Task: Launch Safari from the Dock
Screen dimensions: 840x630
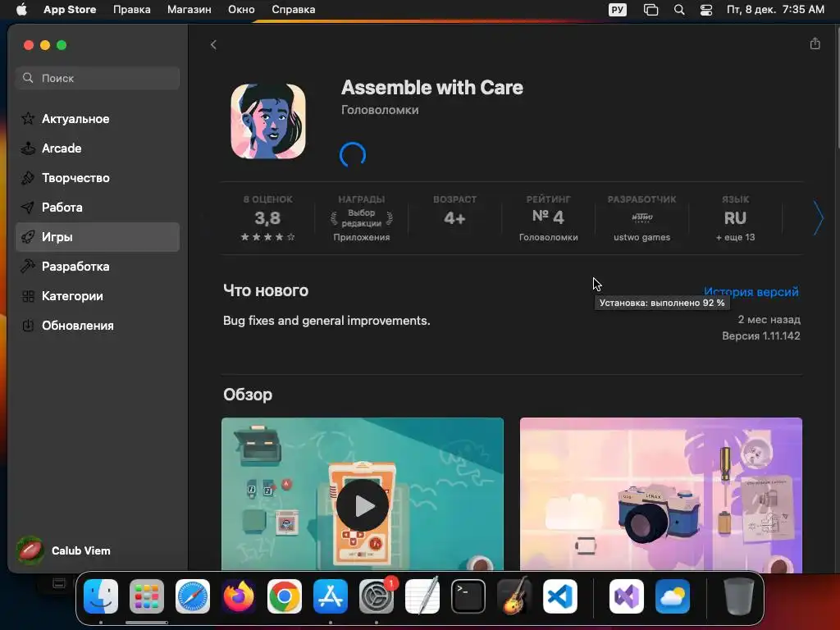Action: [193, 596]
